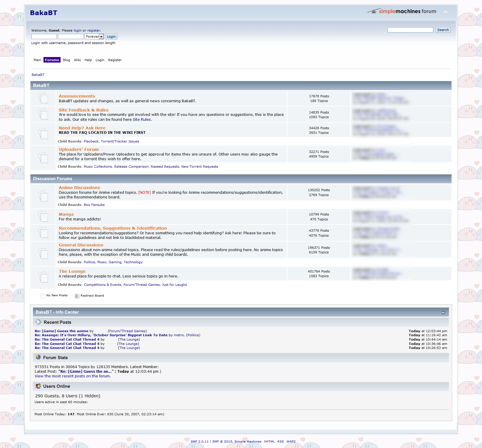
Task: Open the New Torrent Requests child board
Action: [200, 167]
